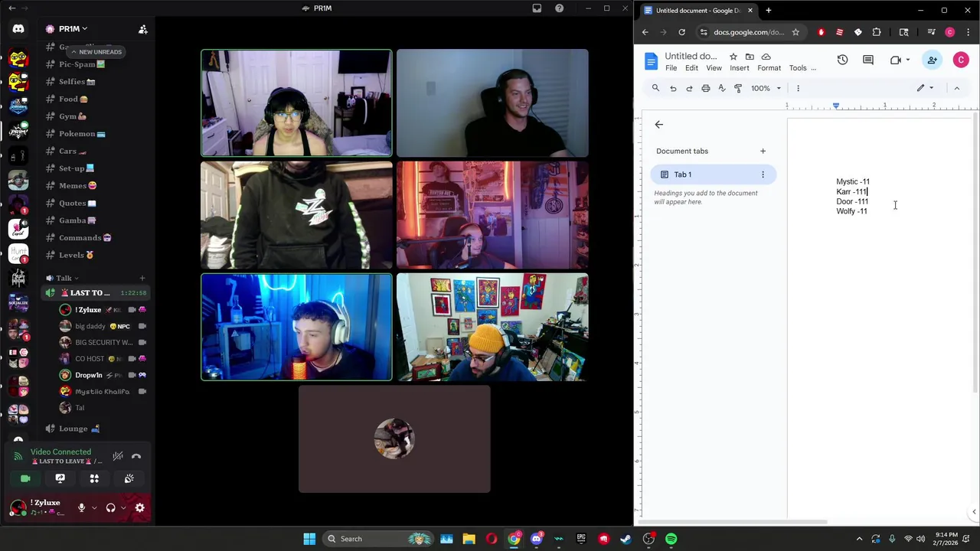Collapse the Docs toolbar chevron
The height and width of the screenshot is (551, 980).
(x=956, y=88)
